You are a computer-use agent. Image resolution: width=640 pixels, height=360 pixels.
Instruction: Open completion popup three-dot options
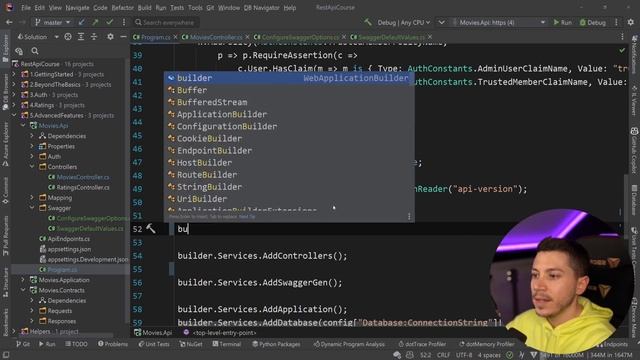coord(409,216)
